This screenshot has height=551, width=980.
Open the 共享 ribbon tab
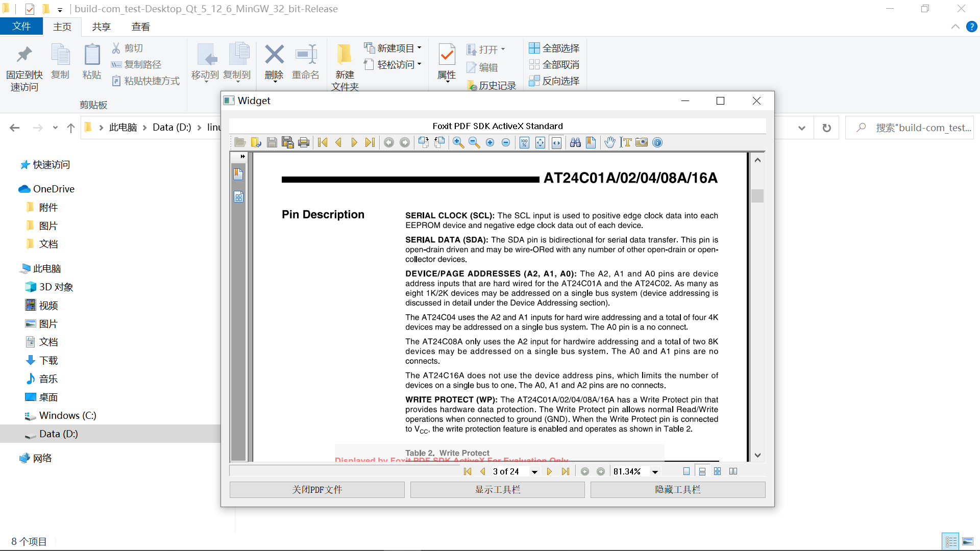[101, 27]
